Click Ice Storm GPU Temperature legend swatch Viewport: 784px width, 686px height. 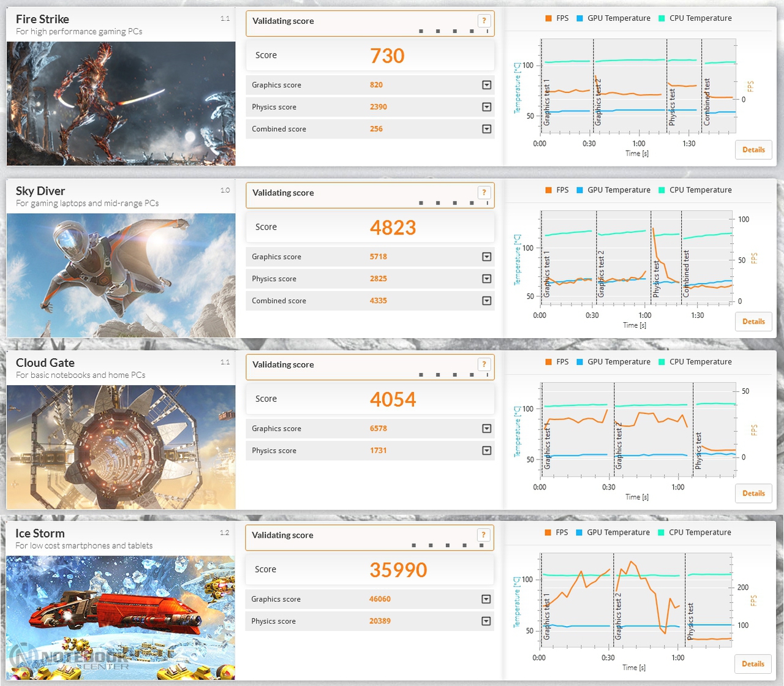tap(579, 533)
